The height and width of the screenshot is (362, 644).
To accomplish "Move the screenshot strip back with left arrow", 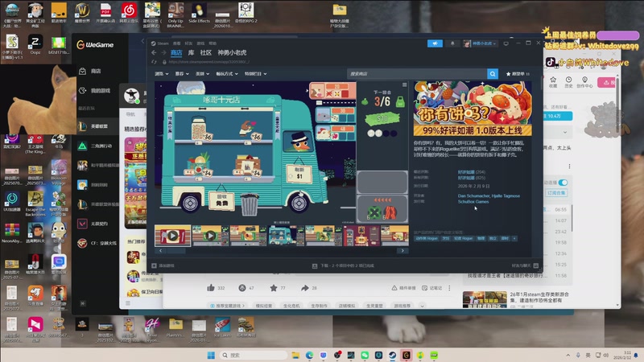I will 160,251.
